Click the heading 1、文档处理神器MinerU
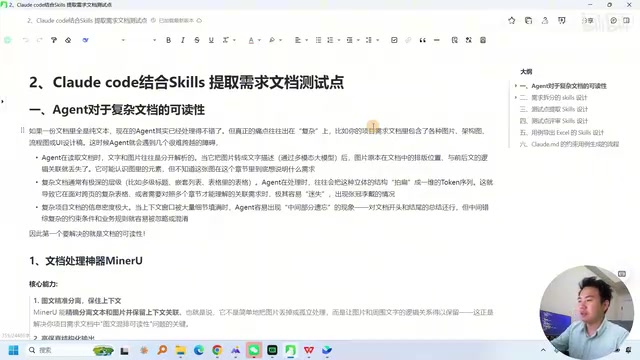 [86, 260]
